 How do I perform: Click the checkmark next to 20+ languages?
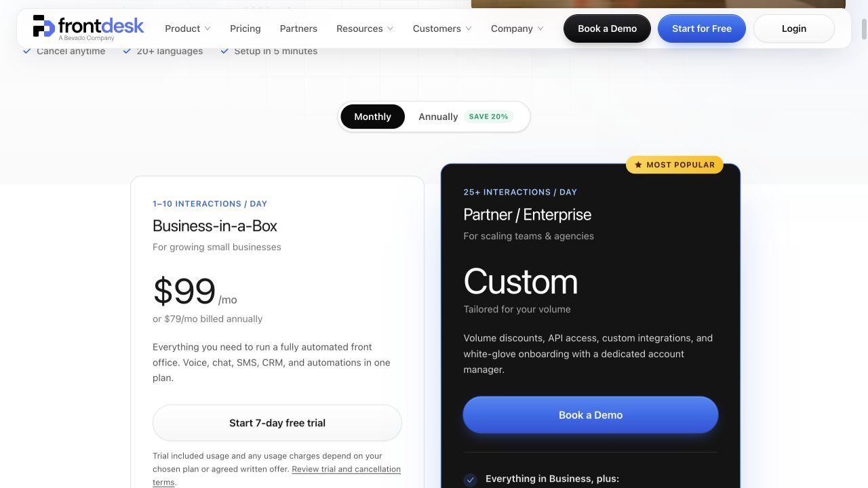pos(127,51)
